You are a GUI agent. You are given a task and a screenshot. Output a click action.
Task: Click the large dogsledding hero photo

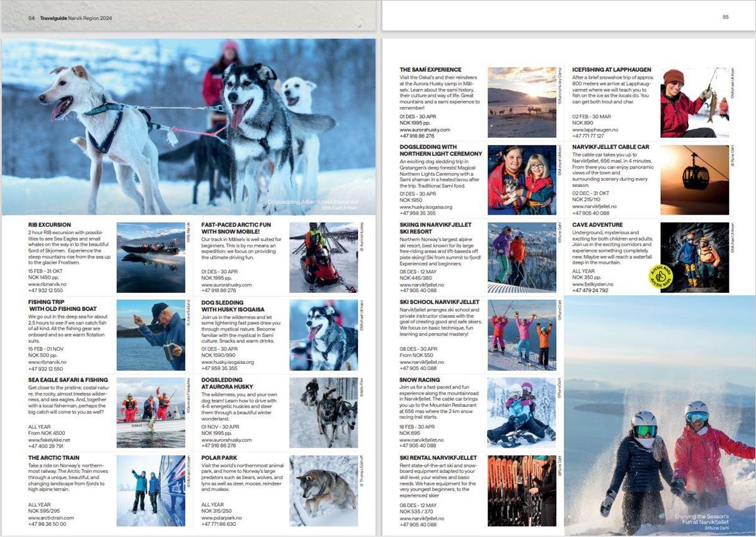pos(188,127)
